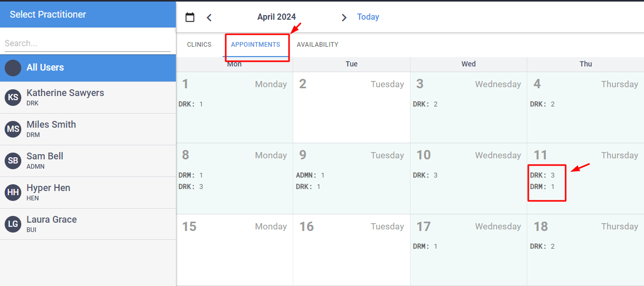This screenshot has height=286, width=644.
Task: Open the calendar date picker icon
Action: point(190,17)
